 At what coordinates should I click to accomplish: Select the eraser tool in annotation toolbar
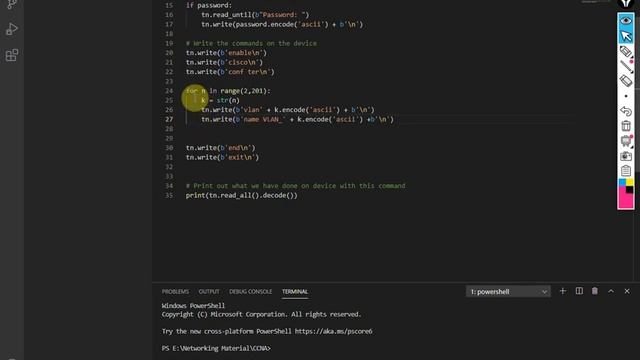626,81
